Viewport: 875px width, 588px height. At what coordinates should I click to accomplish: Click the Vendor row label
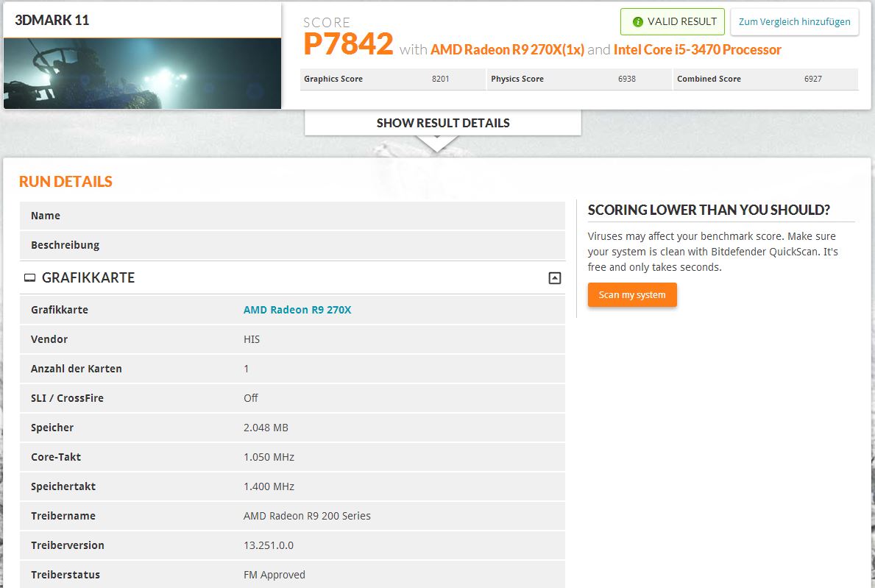[49, 339]
